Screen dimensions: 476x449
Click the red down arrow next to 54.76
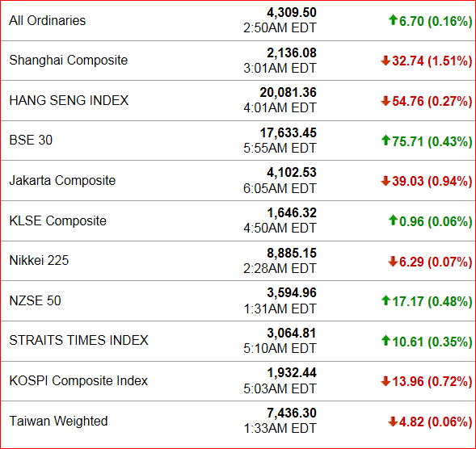click(x=385, y=100)
